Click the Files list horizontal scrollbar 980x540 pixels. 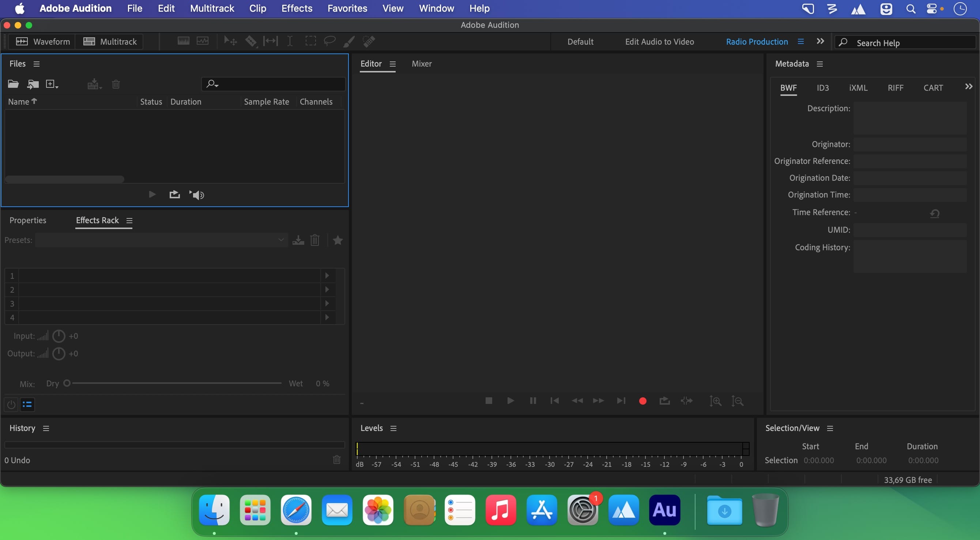click(64, 179)
